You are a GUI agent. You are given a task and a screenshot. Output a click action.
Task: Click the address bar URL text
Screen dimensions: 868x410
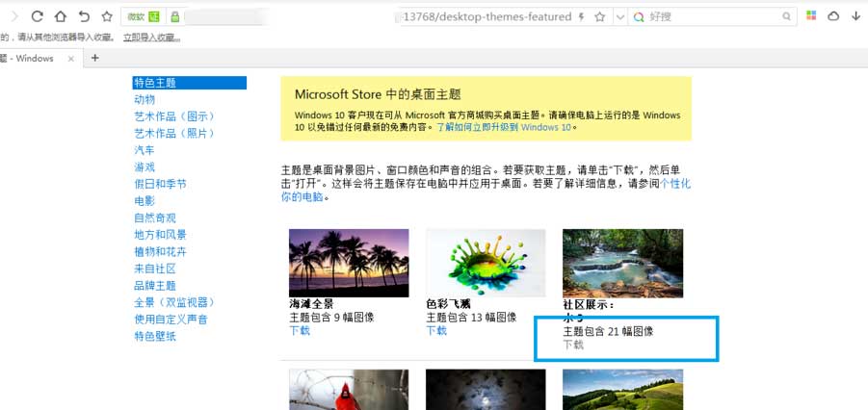coord(487,17)
